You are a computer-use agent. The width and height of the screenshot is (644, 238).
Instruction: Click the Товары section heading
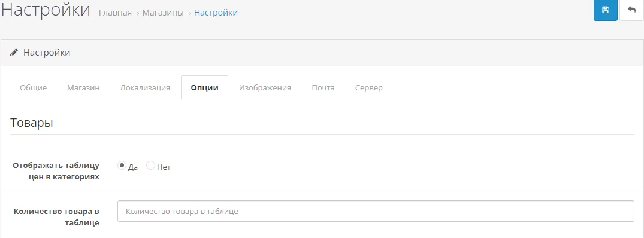(32, 123)
